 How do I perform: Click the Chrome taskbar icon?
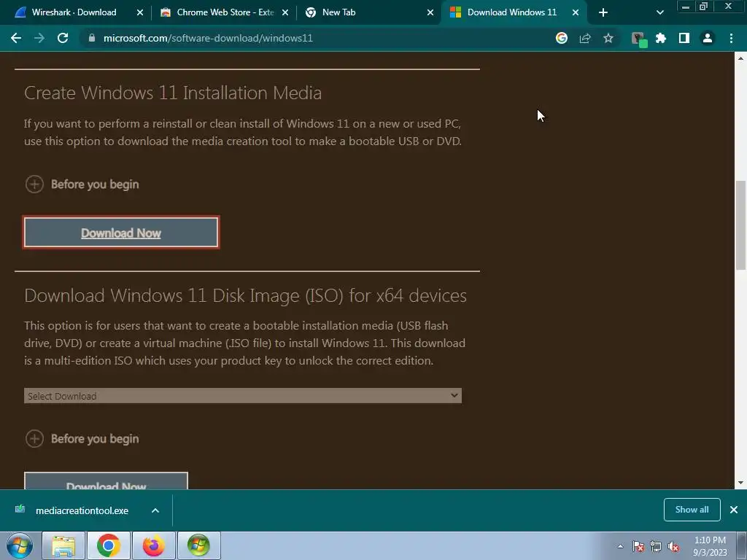109,545
